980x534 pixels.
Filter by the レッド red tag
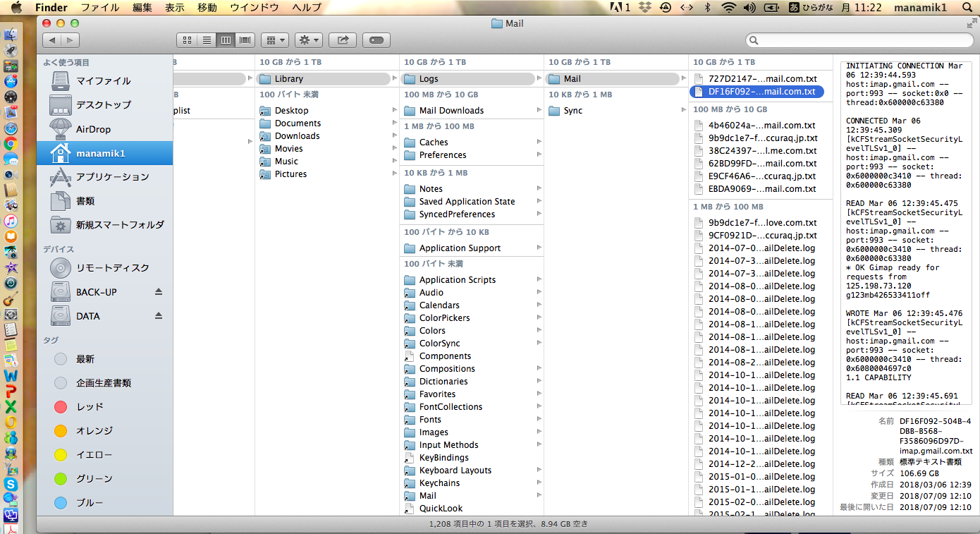tap(104, 407)
